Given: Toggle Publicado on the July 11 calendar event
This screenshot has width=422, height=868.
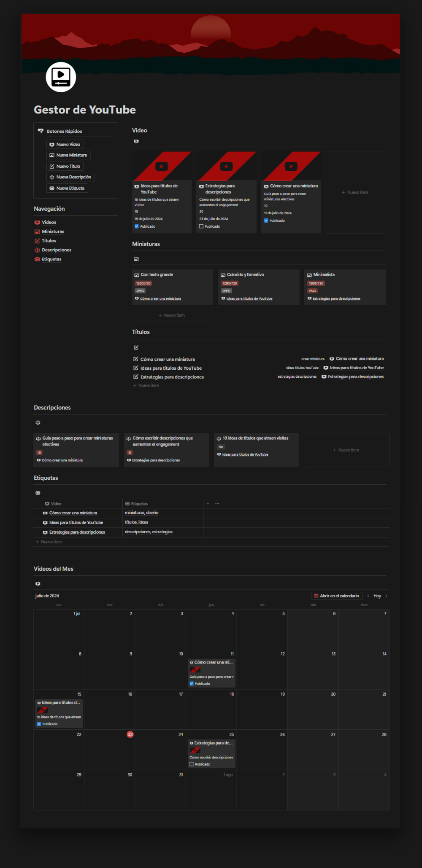Looking at the screenshot, I should tap(192, 683).
